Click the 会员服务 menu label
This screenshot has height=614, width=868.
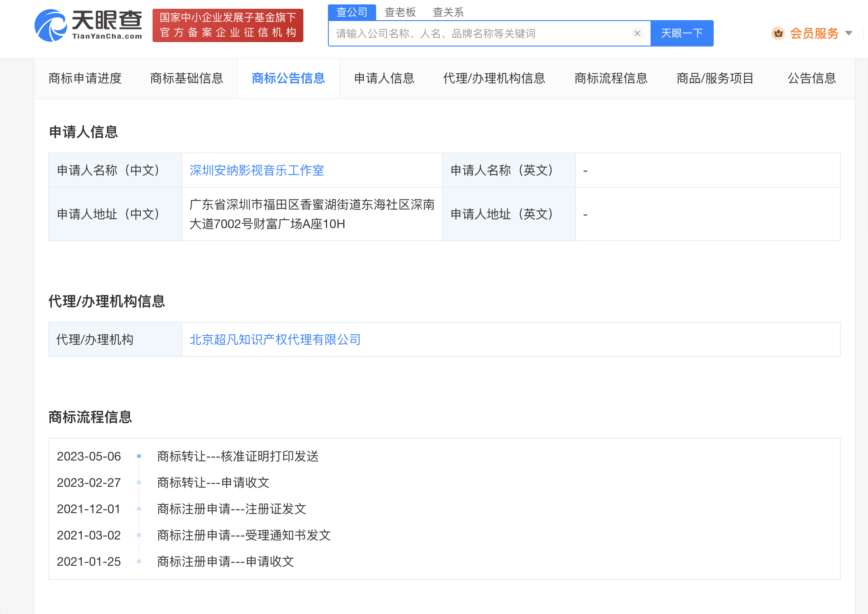point(814,33)
